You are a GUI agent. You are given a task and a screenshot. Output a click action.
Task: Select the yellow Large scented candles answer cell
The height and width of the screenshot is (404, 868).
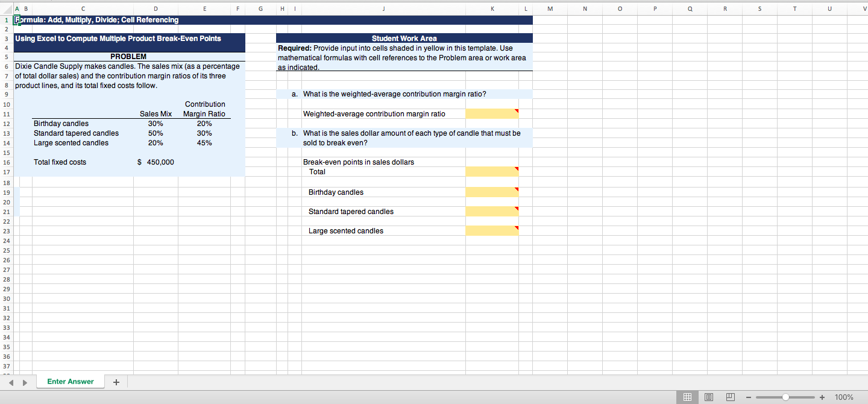[491, 230]
